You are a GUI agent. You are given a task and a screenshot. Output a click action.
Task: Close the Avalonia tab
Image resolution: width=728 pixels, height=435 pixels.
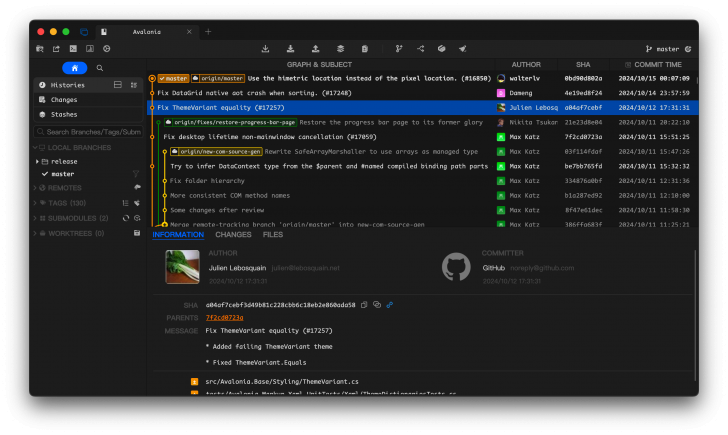pyautogui.click(x=189, y=32)
